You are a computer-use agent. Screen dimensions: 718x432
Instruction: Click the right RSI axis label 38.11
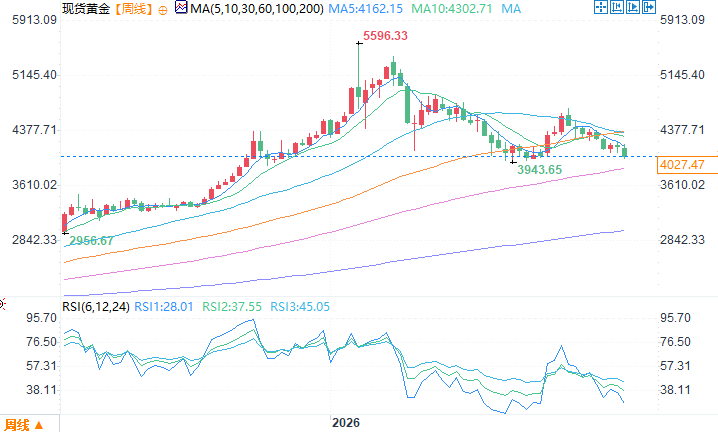tap(675, 390)
